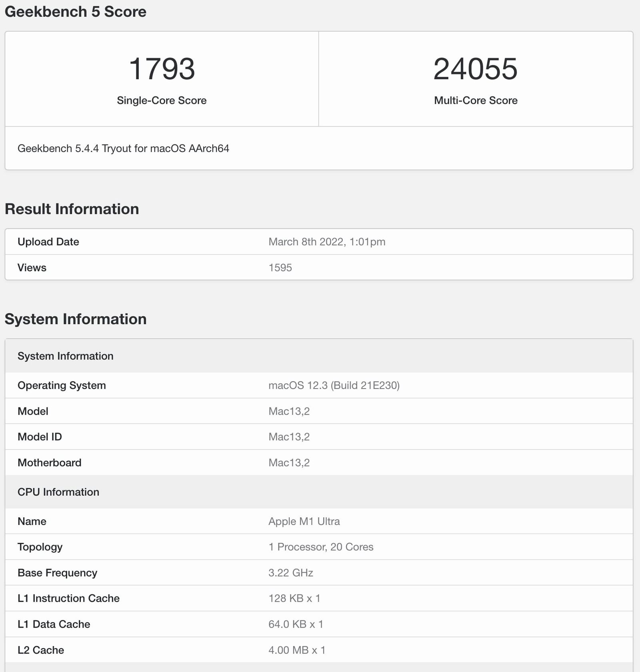The image size is (640, 672).
Task: Click the CPU Information section header
Action: (58, 492)
